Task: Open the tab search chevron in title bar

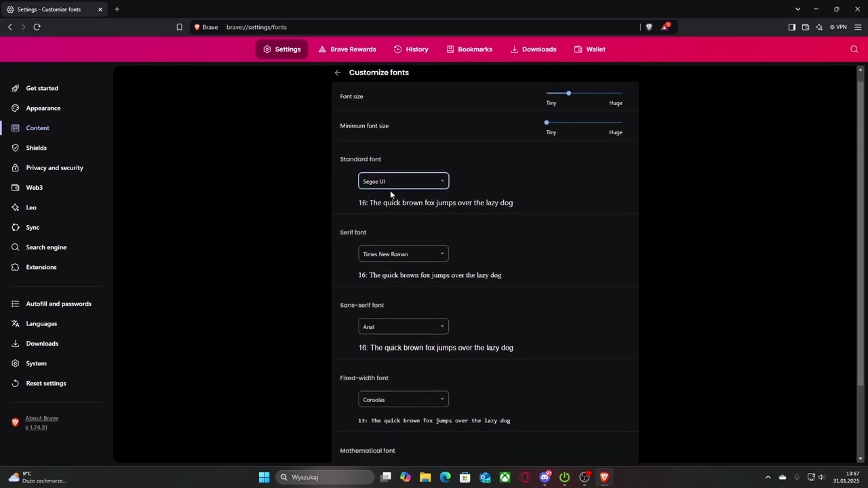Action: pyautogui.click(x=797, y=9)
